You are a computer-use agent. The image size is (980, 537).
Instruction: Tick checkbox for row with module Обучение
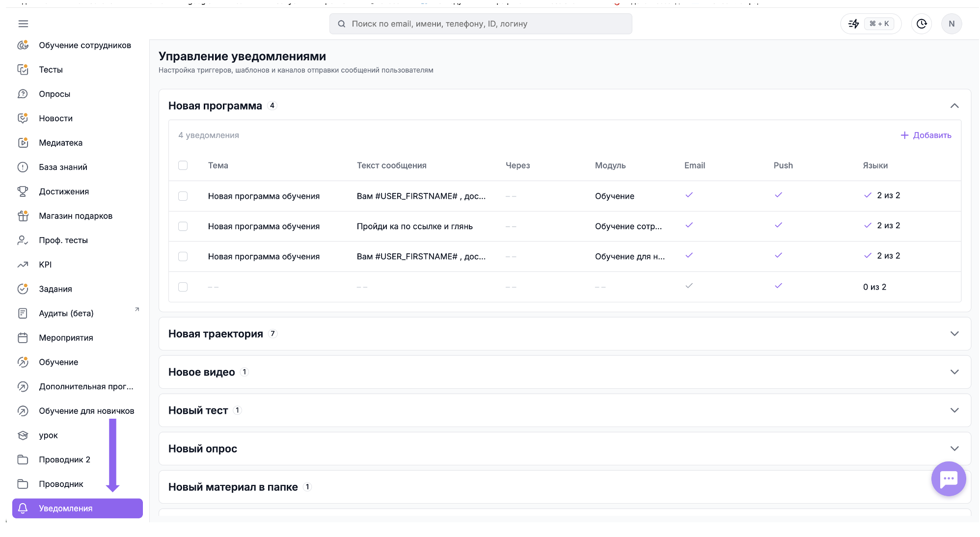(x=183, y=196)
